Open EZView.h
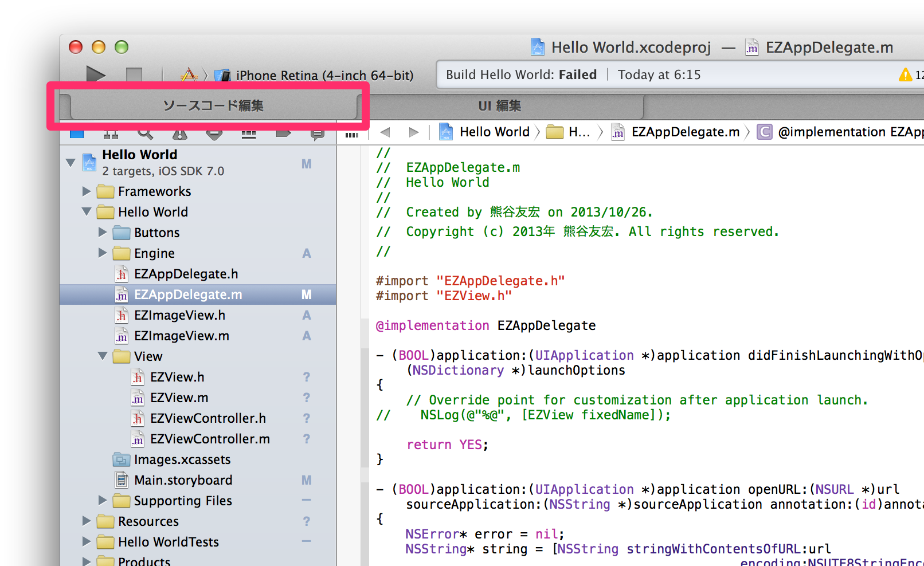Viewport: 924px width, 566px height. (198, 377)
